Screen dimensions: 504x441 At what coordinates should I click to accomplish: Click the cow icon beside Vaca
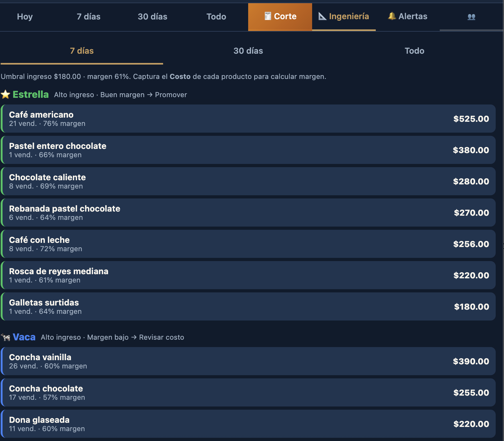(x=5, y=337)
